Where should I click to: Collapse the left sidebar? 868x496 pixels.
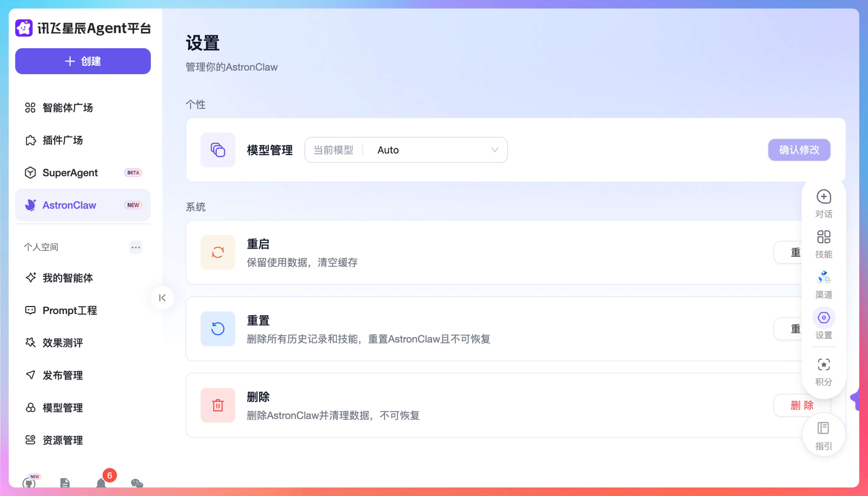tap(162, 298)
